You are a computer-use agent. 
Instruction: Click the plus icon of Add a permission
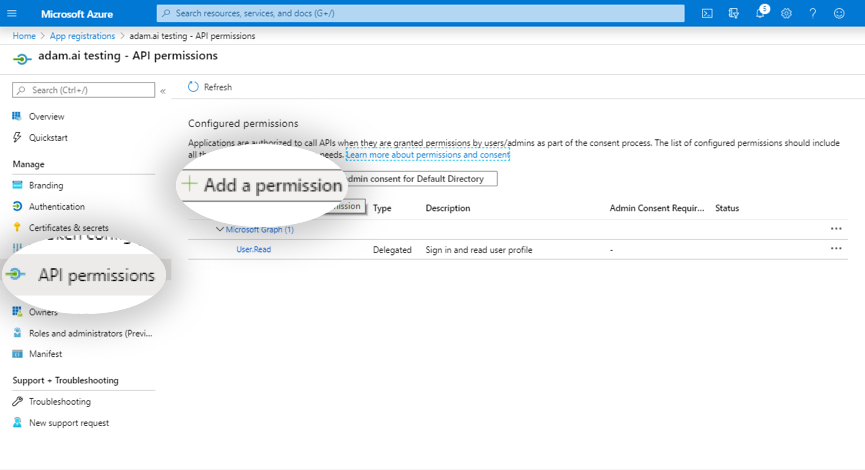[x=189, y=184]
